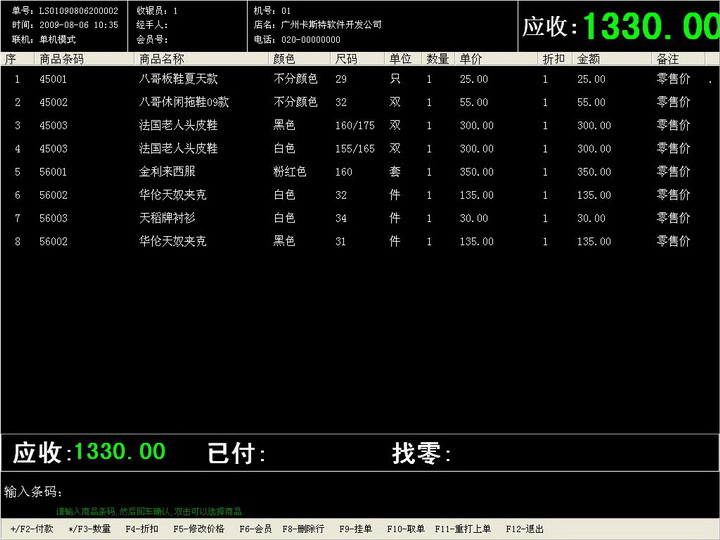720x540 pixels.
Task: Click the bottom 应收 amount 1330.00
Action: coord(119,452)
